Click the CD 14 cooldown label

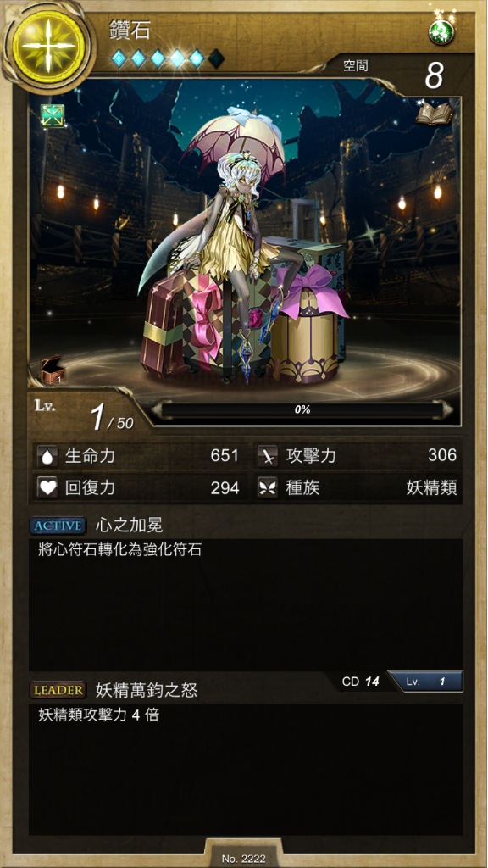pyautogui.click(x=360, y=682)
